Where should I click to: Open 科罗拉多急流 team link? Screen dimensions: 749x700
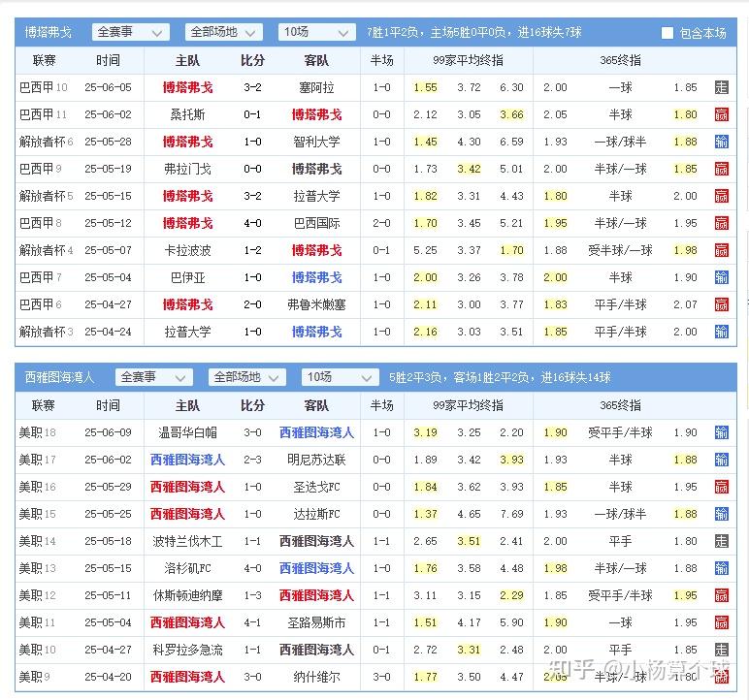187,650
